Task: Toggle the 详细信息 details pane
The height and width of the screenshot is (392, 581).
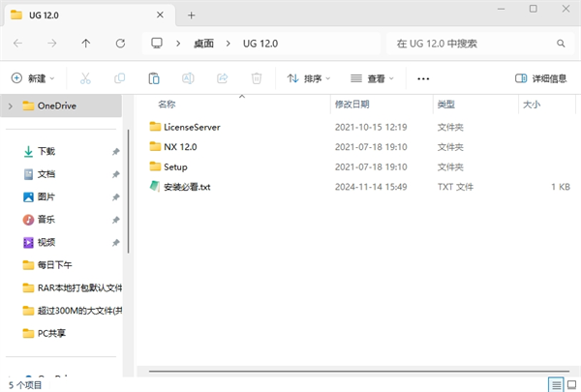Action: (x=541, y=78)
